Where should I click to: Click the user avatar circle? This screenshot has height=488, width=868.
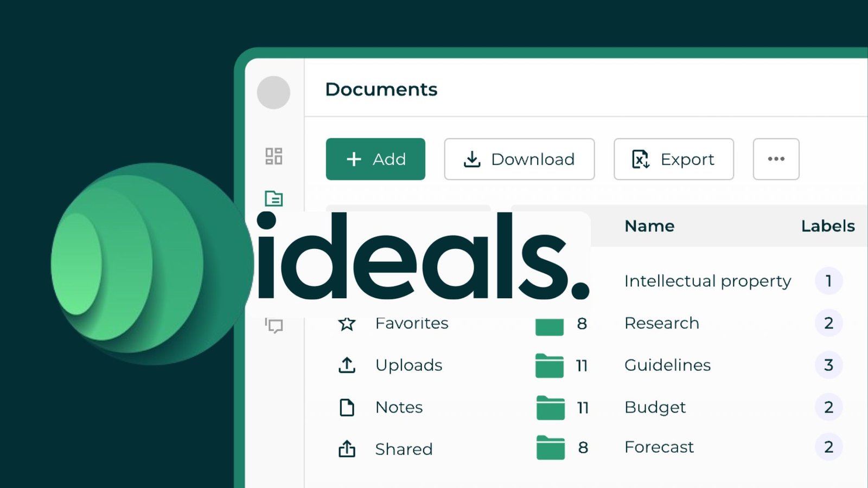click(x=273, y=92)
